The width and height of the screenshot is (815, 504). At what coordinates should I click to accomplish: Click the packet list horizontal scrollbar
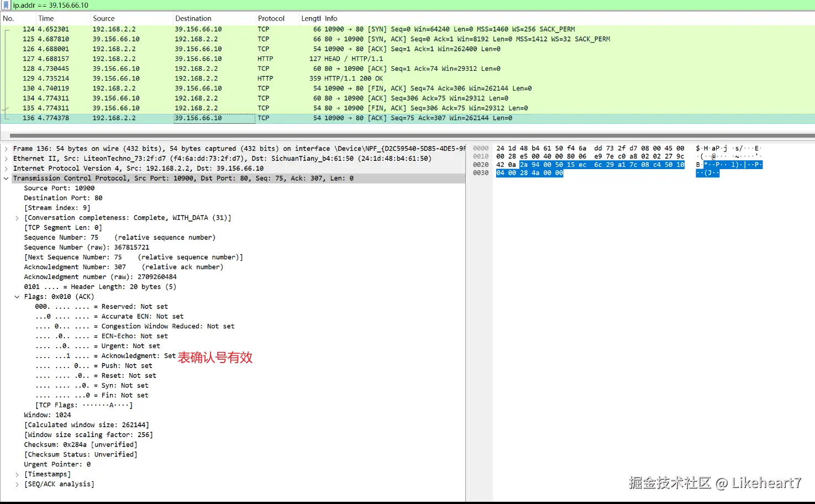pos(412,135)
